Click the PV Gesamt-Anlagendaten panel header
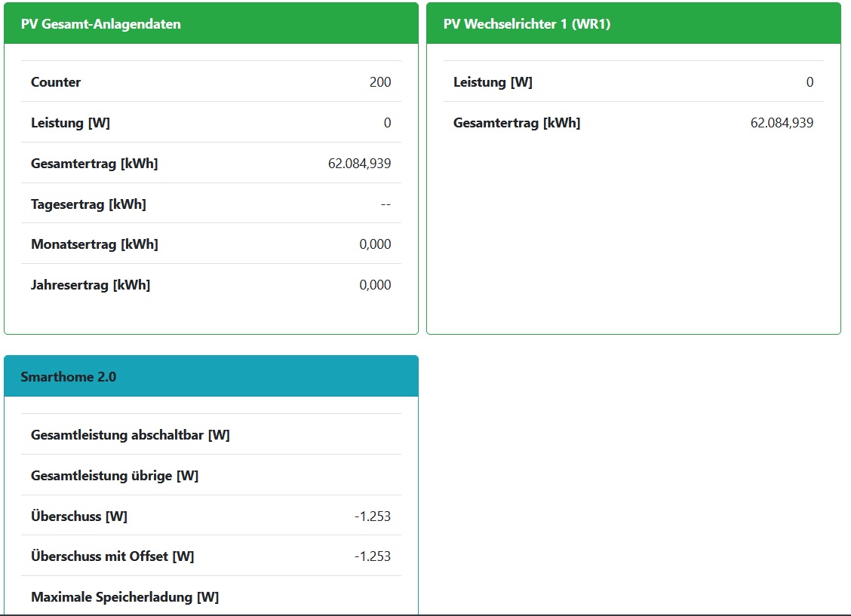The image size is (851, 616). (x=101, y=24)
